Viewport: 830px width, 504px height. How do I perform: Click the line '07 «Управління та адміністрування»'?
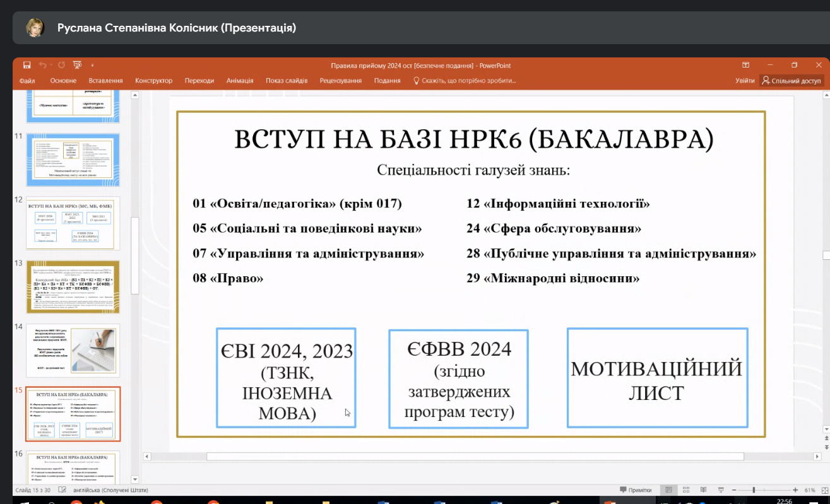point(309,254)
